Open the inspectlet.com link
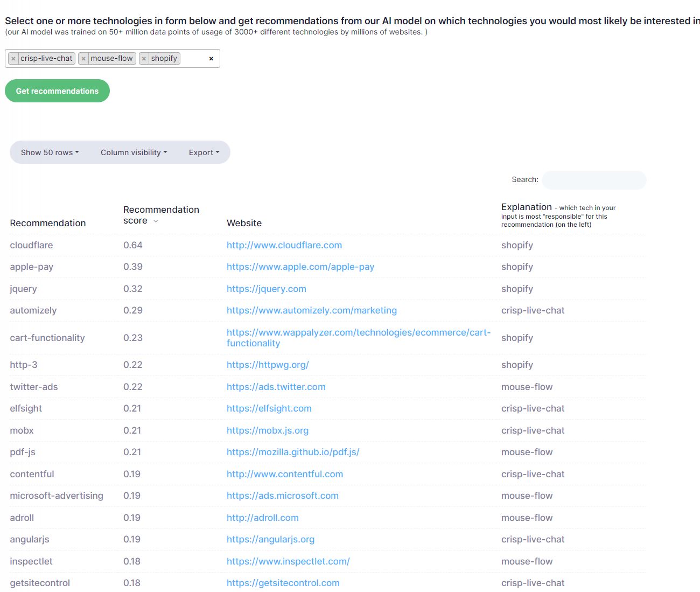This screenshot has width=700, height=592. click(x=288, y=561)
